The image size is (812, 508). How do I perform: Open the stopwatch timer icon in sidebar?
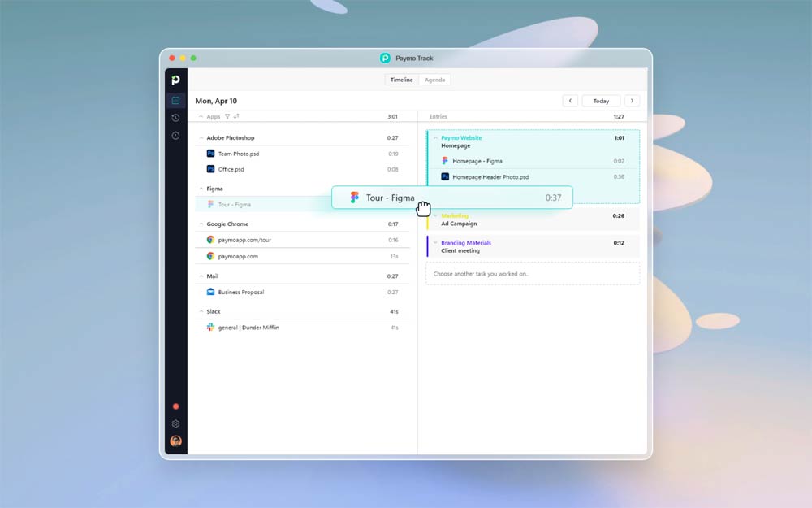pyautogui.click(x=175, y=136)
